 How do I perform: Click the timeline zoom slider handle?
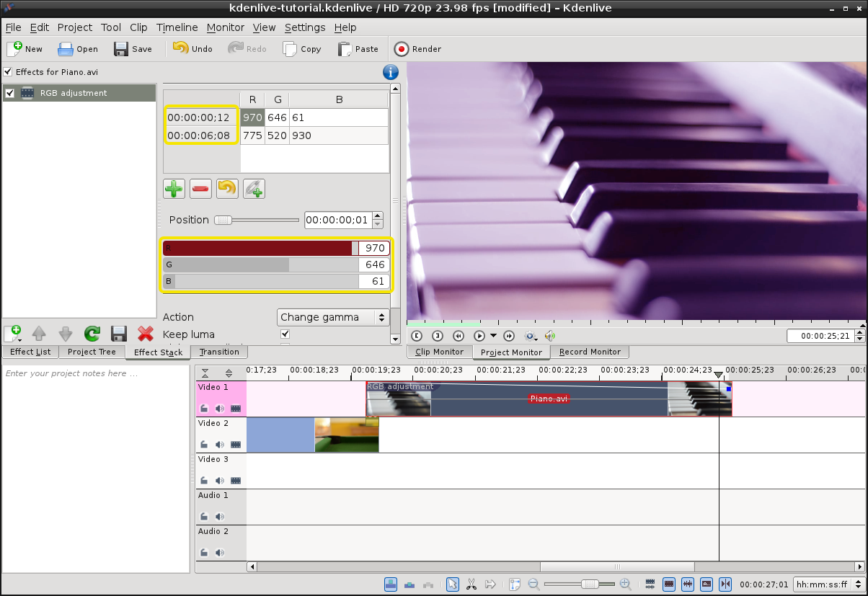pos(590,584)
